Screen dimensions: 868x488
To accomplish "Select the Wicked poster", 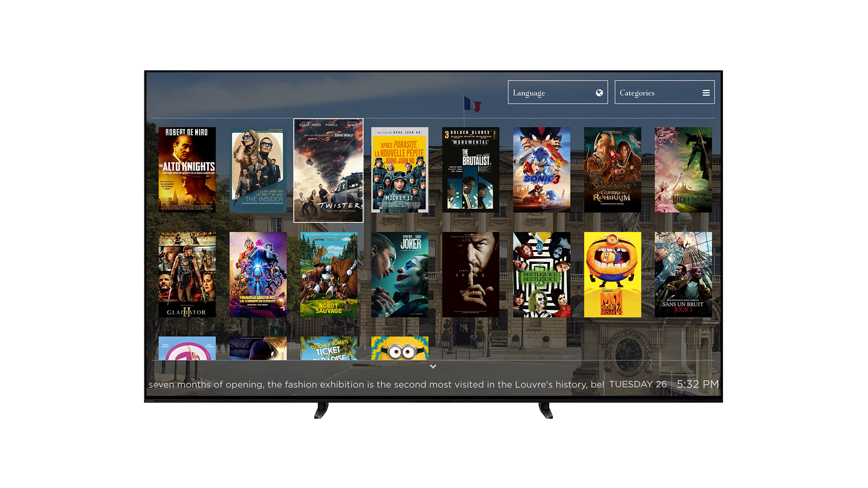I will [683, 170].
